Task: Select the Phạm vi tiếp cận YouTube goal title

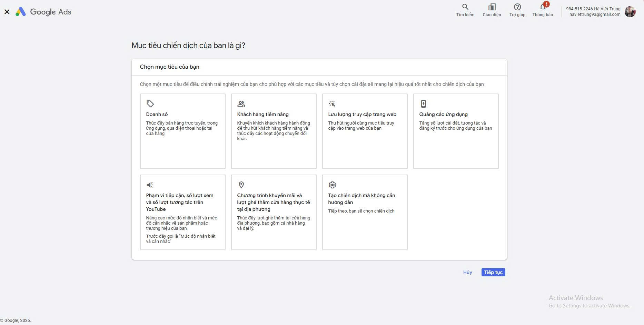Action: click(x=180, y=202)
